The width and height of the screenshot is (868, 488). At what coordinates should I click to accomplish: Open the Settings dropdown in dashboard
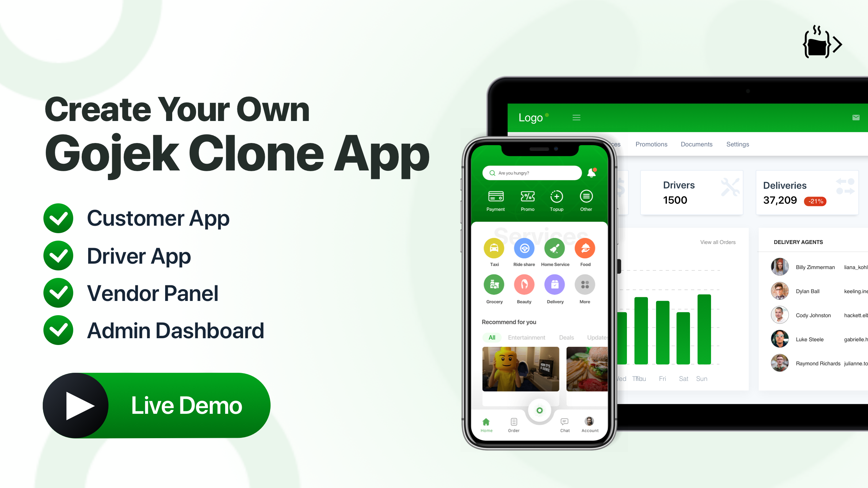tap(738, 144)
